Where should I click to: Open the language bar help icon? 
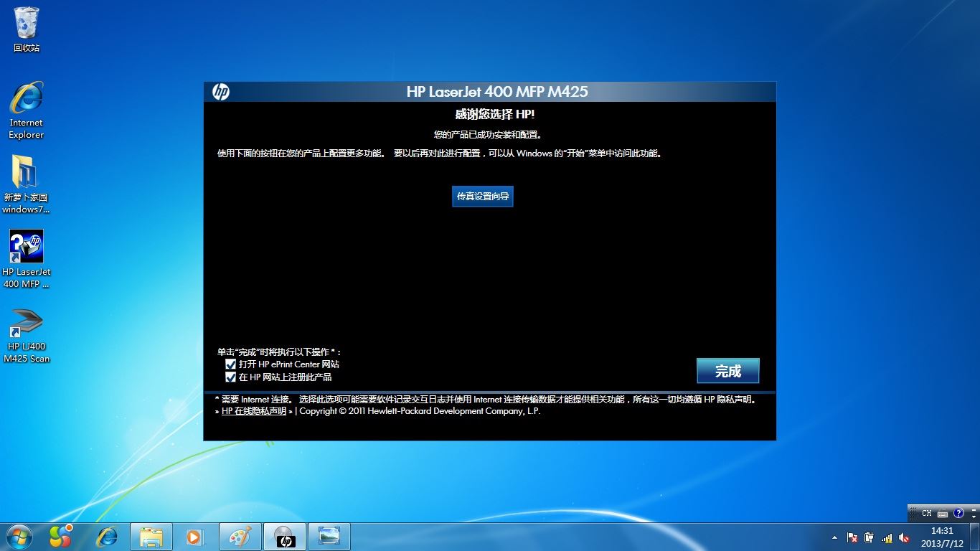point(958,513)
